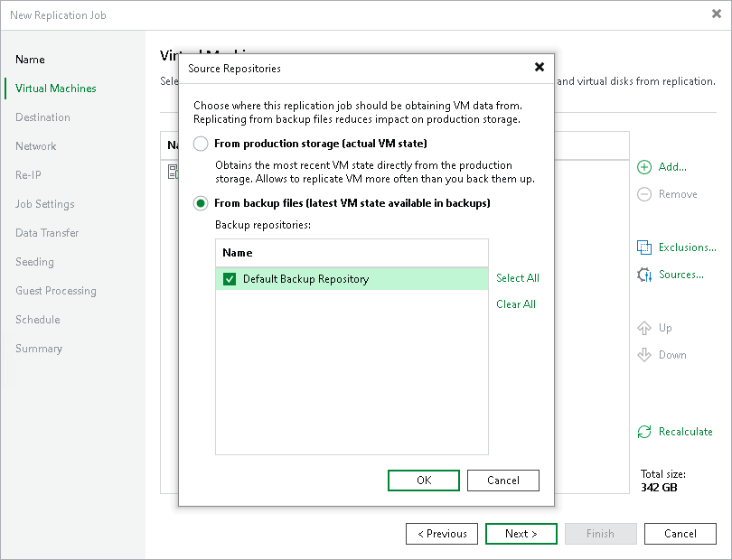Open the Data Transfer wizard step
Image resolution: width=732 pixels, height=560 pixels.
click(47, 233)
